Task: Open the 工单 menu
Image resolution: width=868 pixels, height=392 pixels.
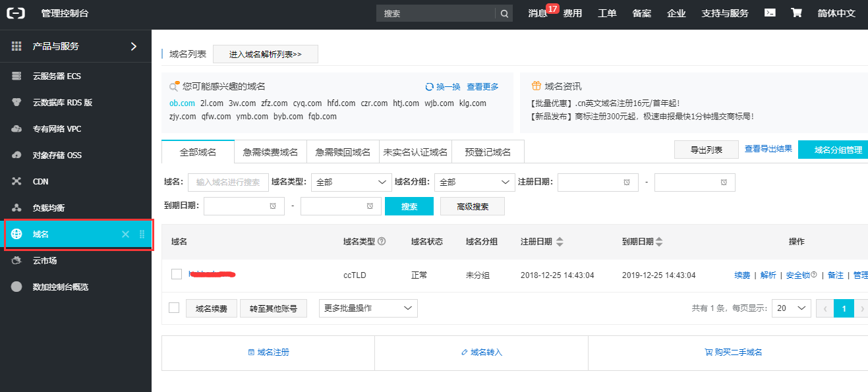Action: (607, 13)
